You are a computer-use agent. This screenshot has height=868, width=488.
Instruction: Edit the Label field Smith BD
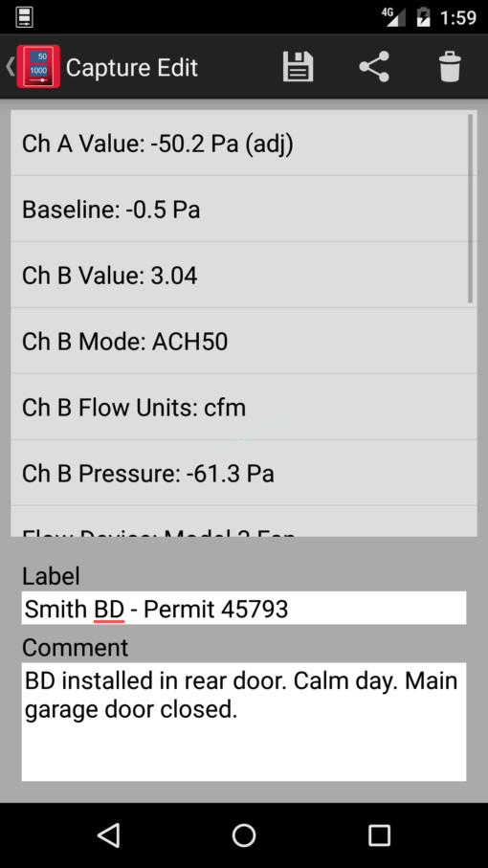pyautogui.click(x=244, y=609)
